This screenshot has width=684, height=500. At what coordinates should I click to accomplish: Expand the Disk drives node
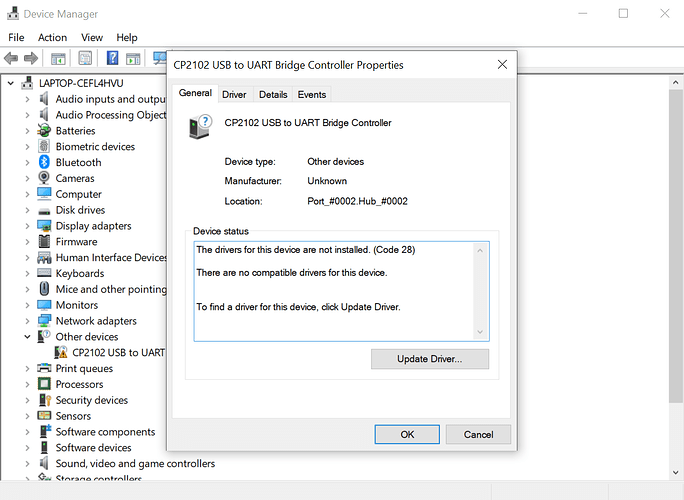click(27, 210)
